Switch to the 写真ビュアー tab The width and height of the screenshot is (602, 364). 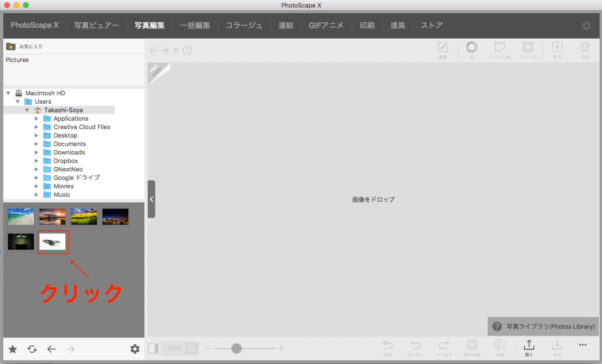96,25
